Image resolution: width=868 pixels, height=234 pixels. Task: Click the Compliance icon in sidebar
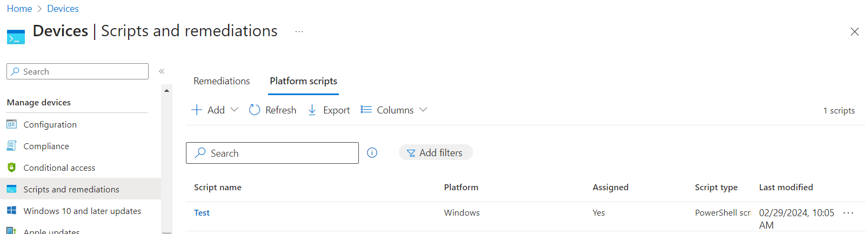(x=11, y=146)
